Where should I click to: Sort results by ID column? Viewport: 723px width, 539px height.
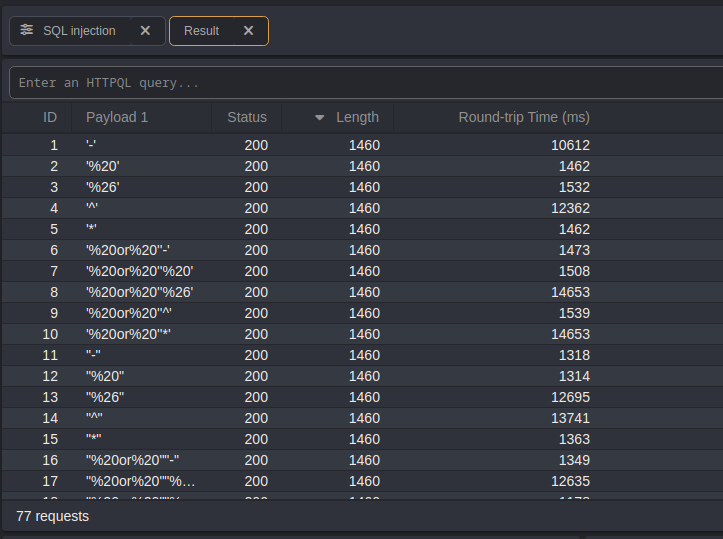coord(50,117)
